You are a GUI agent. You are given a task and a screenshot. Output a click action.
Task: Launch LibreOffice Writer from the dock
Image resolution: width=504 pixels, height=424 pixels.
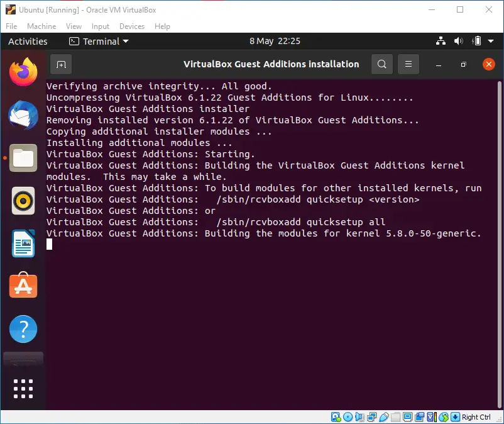23,243
